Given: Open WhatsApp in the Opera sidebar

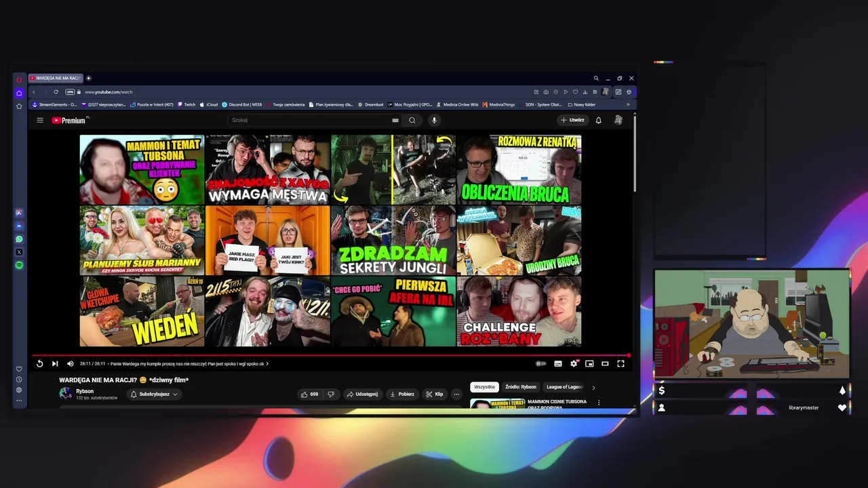Looking at the screenshot, I should [19, 239].
